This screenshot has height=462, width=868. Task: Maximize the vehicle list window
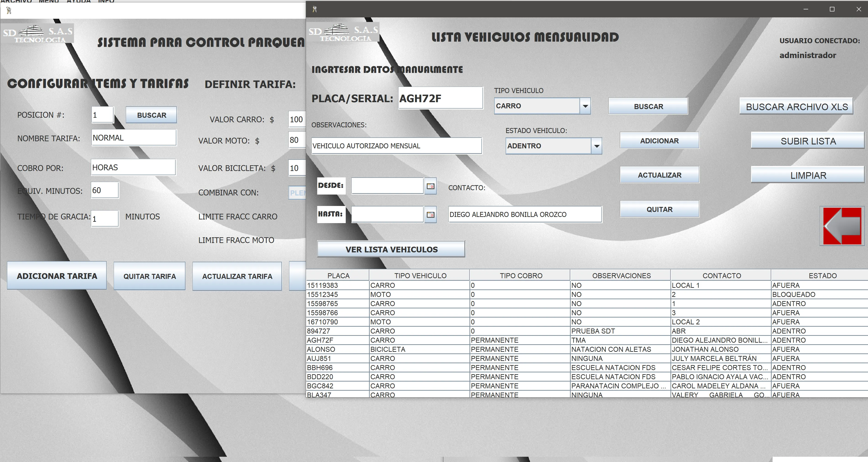(832, 9)
